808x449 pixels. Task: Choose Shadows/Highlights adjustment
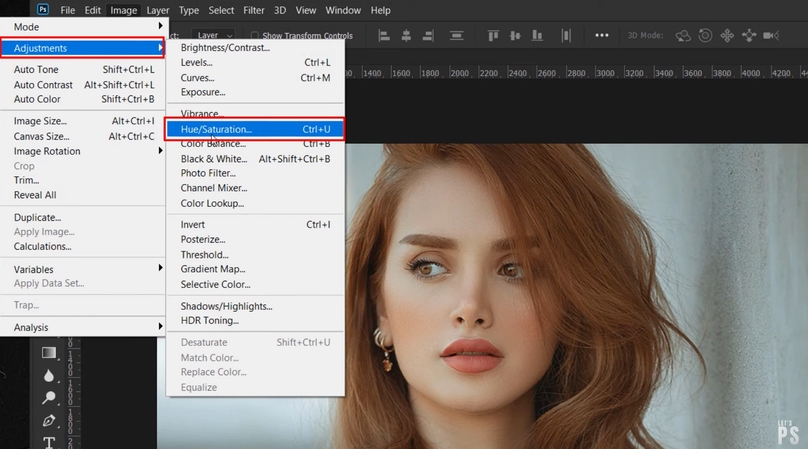pos(255,306)
